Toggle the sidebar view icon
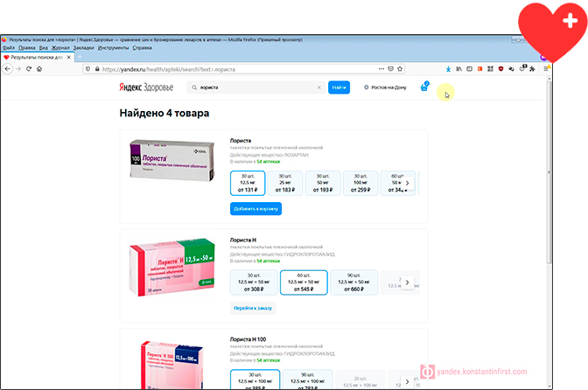 469,69
